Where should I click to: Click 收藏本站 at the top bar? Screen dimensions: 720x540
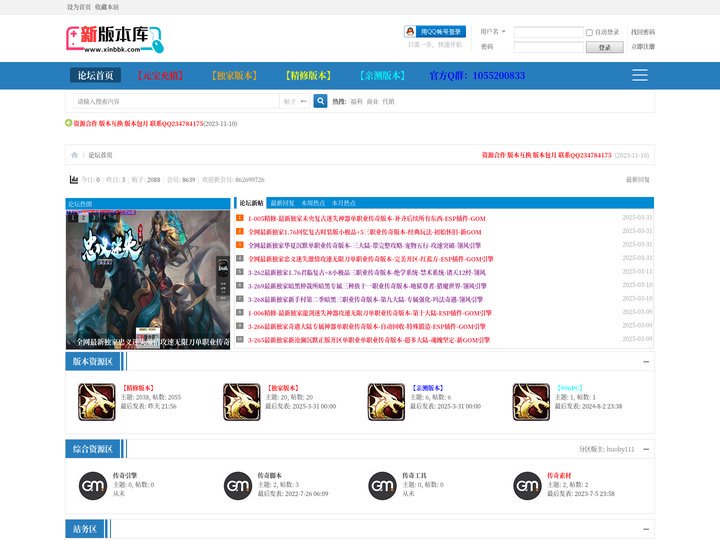pos(107,7)
